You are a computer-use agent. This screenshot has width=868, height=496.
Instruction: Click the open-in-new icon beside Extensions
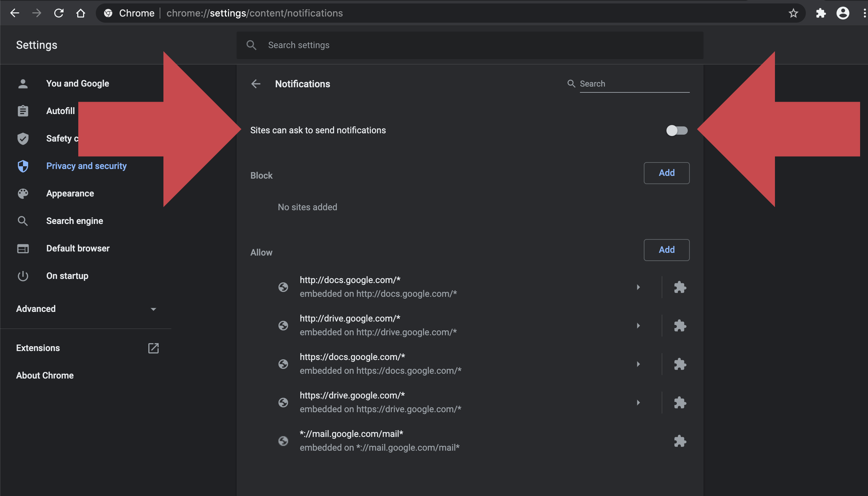pos(153,348)
